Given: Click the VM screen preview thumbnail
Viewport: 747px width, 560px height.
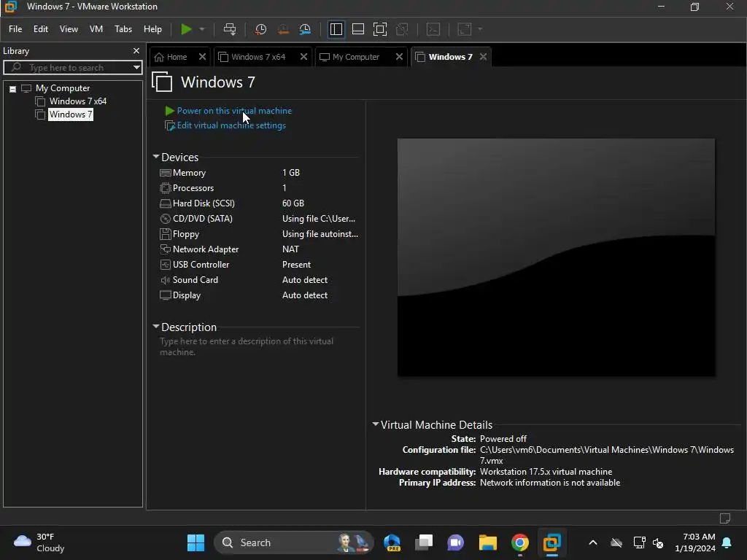Looking at the screenshot, I should 556,257.
